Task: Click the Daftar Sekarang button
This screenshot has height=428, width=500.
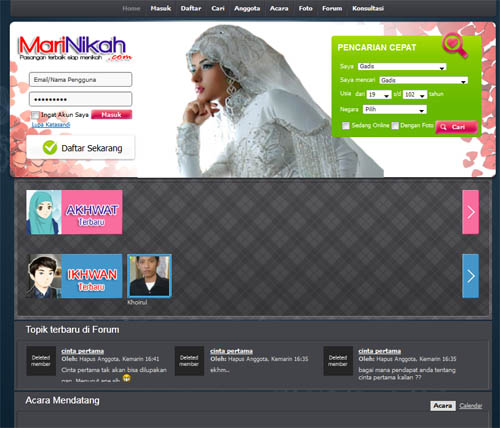Action: (x=81, y=147)
